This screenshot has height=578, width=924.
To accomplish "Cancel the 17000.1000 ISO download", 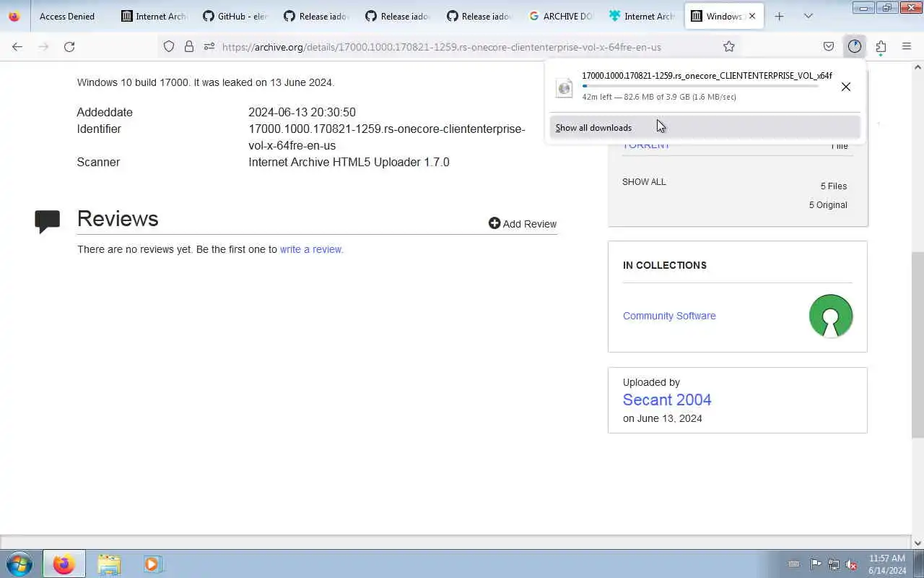I will pos(846,87).
